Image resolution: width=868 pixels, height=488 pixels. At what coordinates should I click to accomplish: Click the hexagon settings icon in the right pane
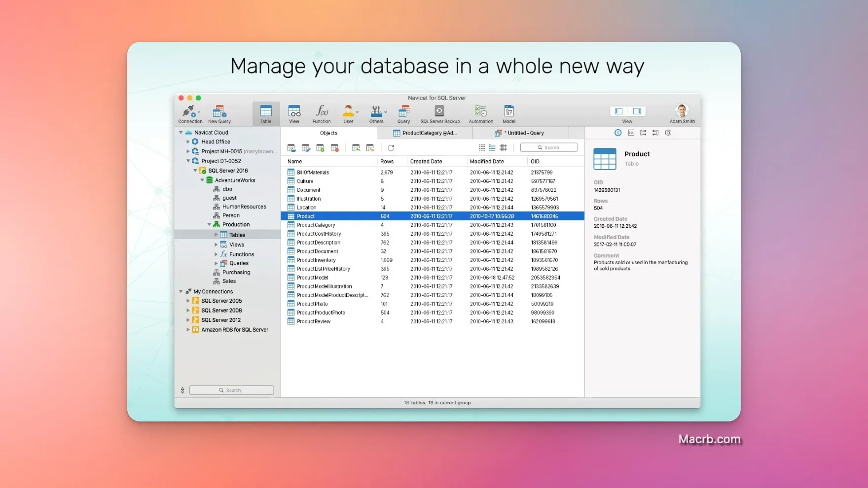click(x=668, y=133)
